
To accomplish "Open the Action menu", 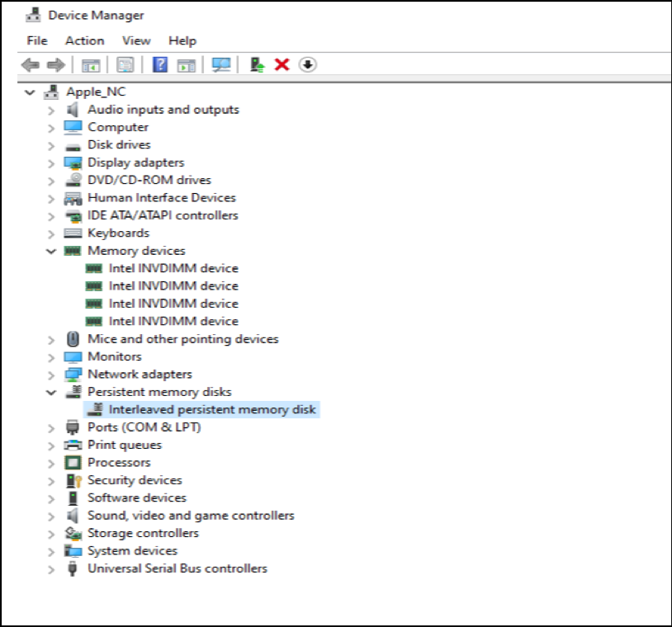I will coord(84,40).
